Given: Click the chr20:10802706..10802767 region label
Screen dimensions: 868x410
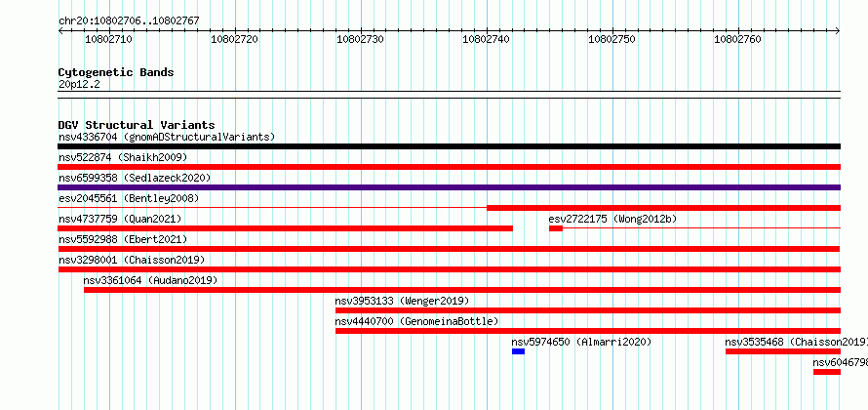Looking at the screenshot, I should click(129, 21).
